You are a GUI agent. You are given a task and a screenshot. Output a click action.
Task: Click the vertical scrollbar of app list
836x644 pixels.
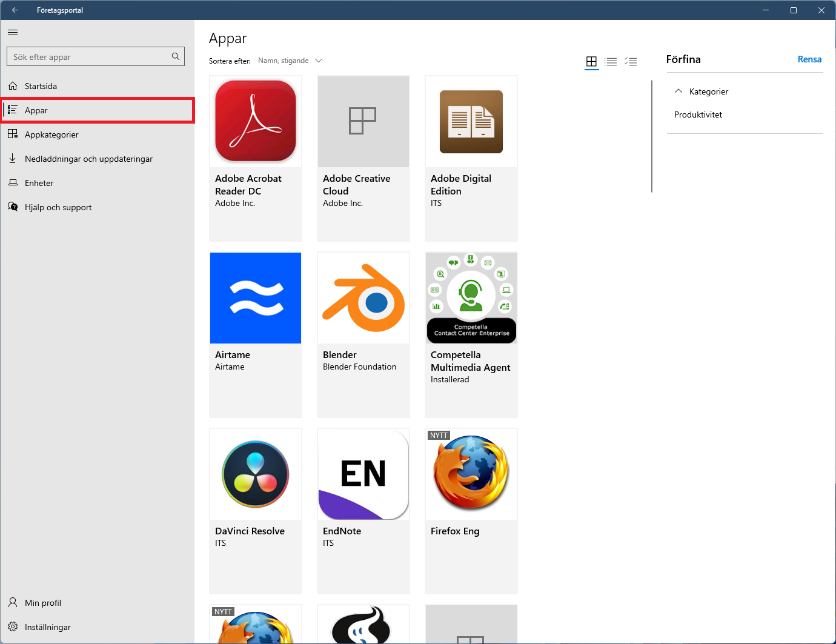point(652,136)
